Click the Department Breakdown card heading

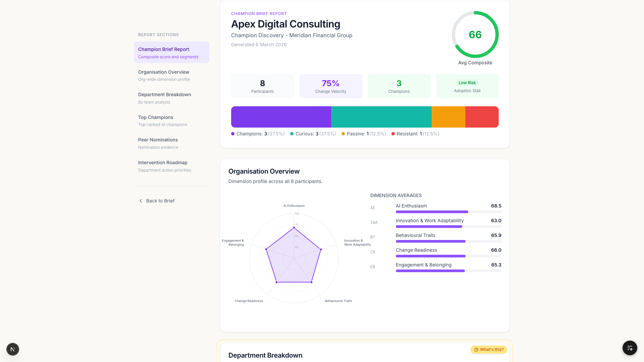pos(265,355)
